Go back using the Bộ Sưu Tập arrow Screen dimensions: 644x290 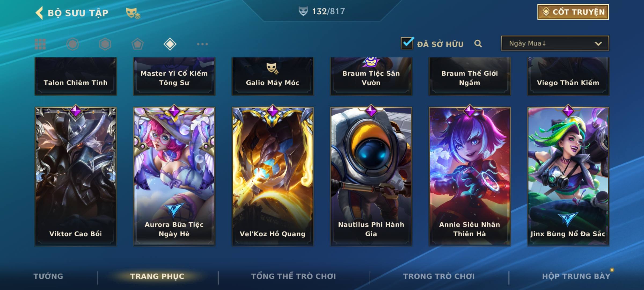pyautogui.click(x=39, y=13)
